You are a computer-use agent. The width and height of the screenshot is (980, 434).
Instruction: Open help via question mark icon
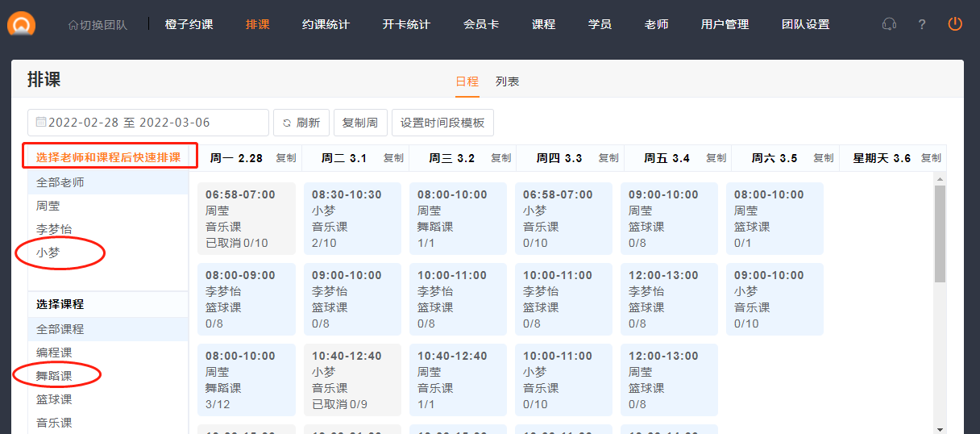click(x=922, y=24)
